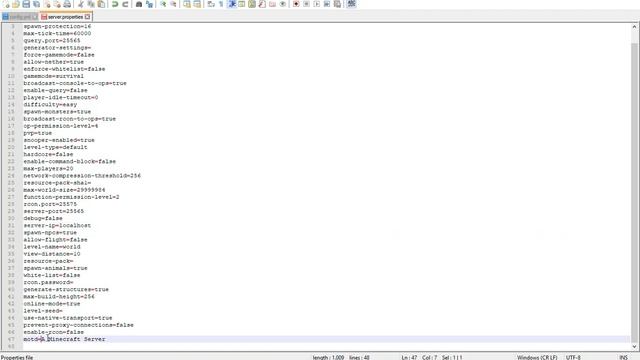Image resolution: width=640 pixels, height=360 pixels.
Task: Click the Zoom In magnifier icon
Action: [x=163, y=4]
